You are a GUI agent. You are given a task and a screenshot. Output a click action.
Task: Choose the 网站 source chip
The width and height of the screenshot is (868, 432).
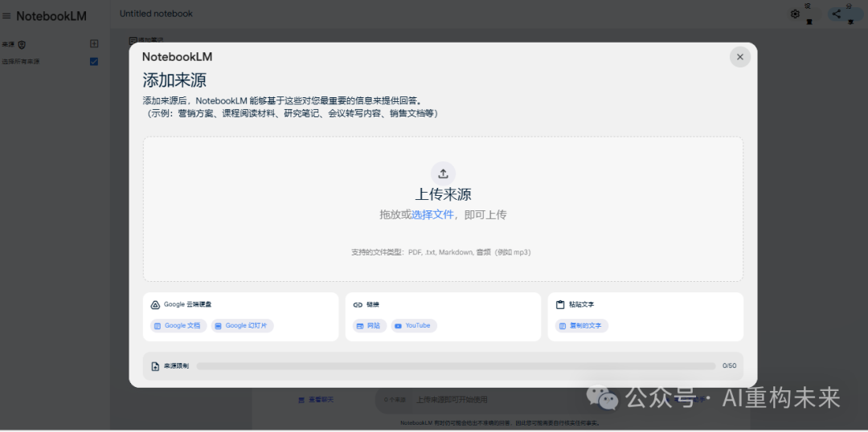coord(369,326)
